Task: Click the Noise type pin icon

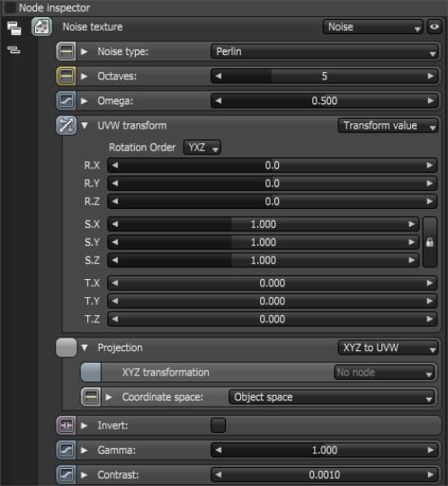Action: pyautogui.click(x=66, y=51)
